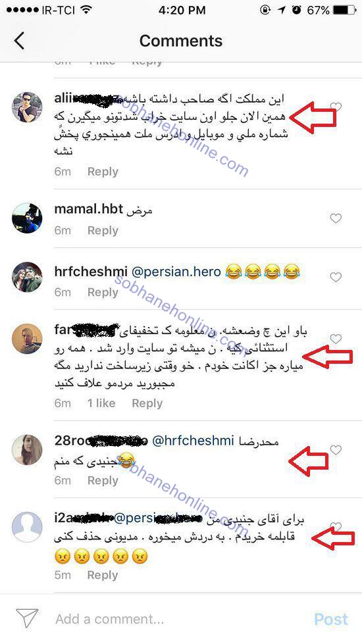
Task: Open mamal.hbt's profile picture
Action: pos(27,218)
